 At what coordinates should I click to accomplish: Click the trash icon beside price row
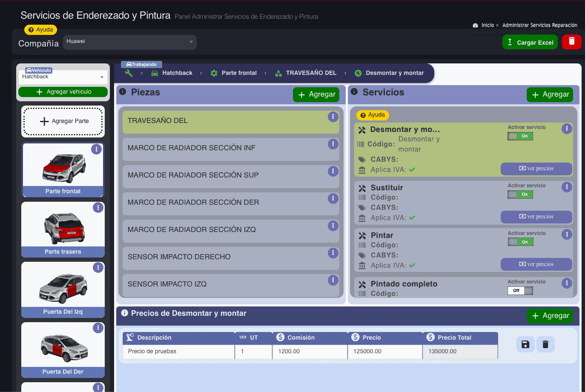click(545, 344)
